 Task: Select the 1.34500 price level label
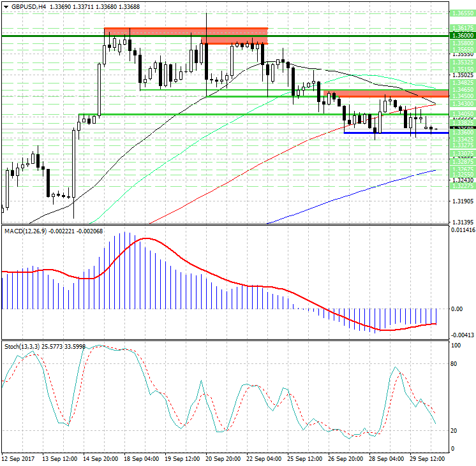[x=463, y=96]
